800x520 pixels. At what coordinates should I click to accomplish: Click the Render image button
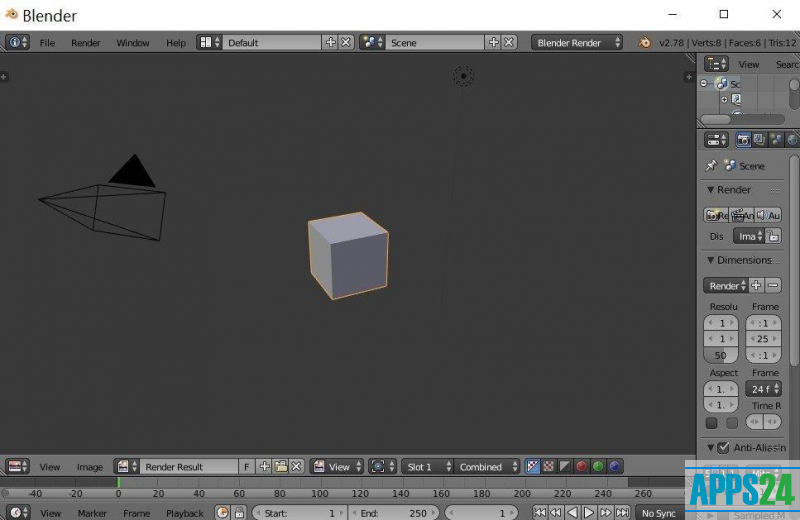(x=716, y=215)
